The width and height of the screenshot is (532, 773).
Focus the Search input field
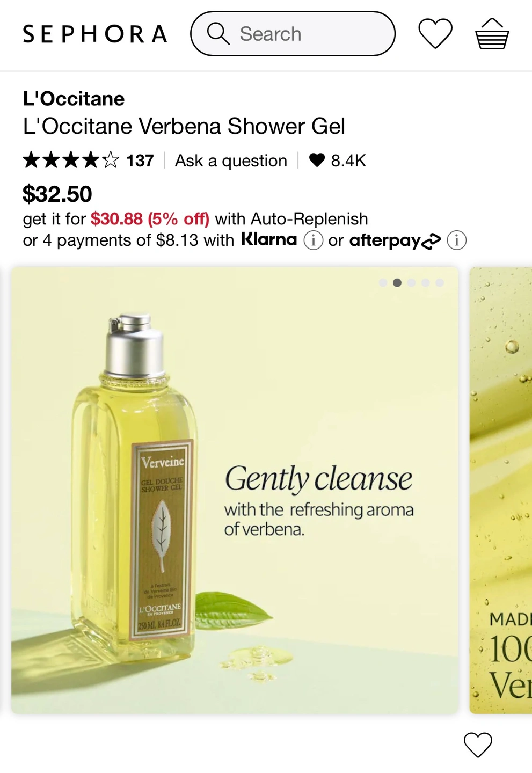(x=293, y=34)
